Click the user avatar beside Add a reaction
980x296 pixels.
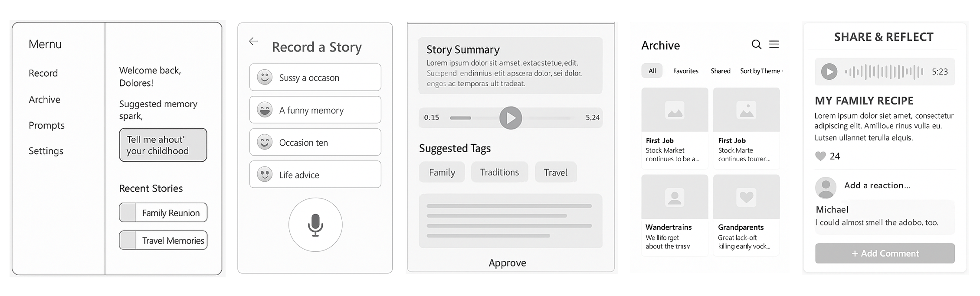point(826,188)
